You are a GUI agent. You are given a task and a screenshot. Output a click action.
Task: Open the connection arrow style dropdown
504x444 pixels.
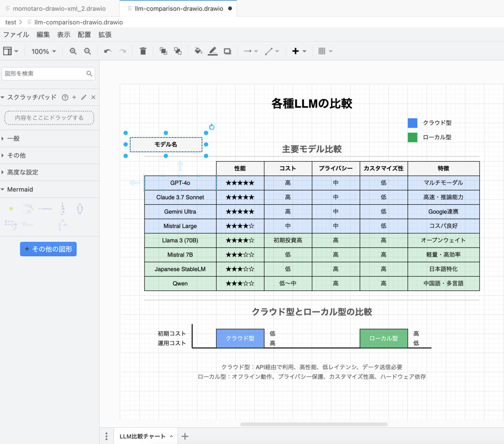pos(251,51)
